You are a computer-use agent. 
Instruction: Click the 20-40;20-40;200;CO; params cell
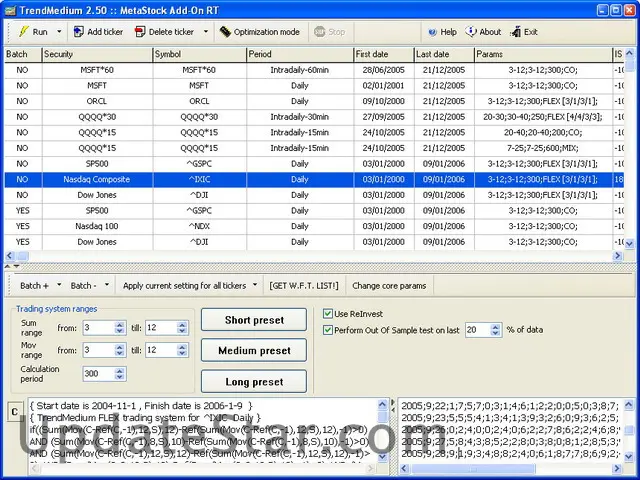[543, 132]
